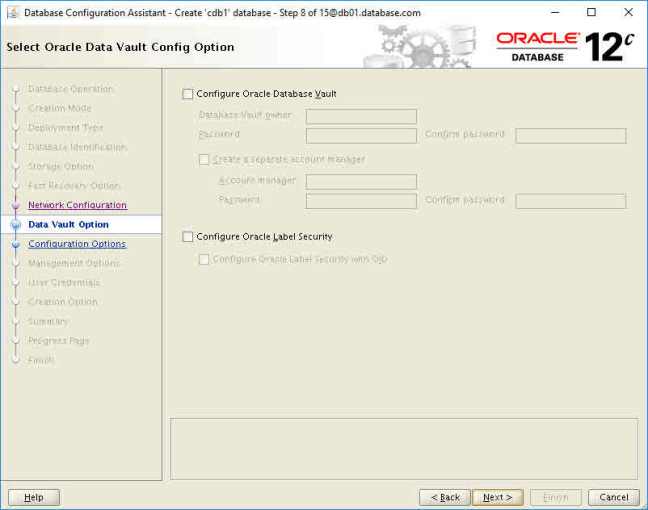Open Help for this wizard
Screen dimensions: 648x510
(x=34, y=497)
